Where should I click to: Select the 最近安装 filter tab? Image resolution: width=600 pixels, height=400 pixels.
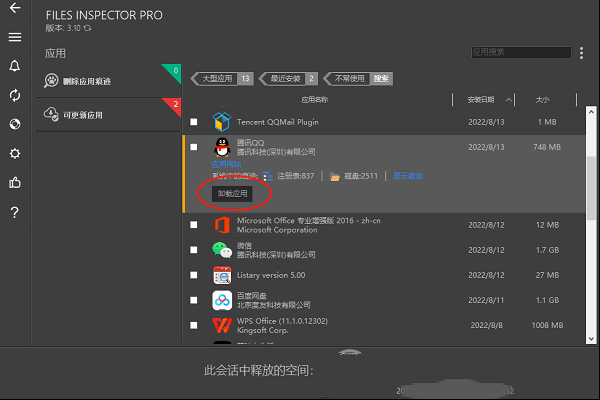point(290,78)
